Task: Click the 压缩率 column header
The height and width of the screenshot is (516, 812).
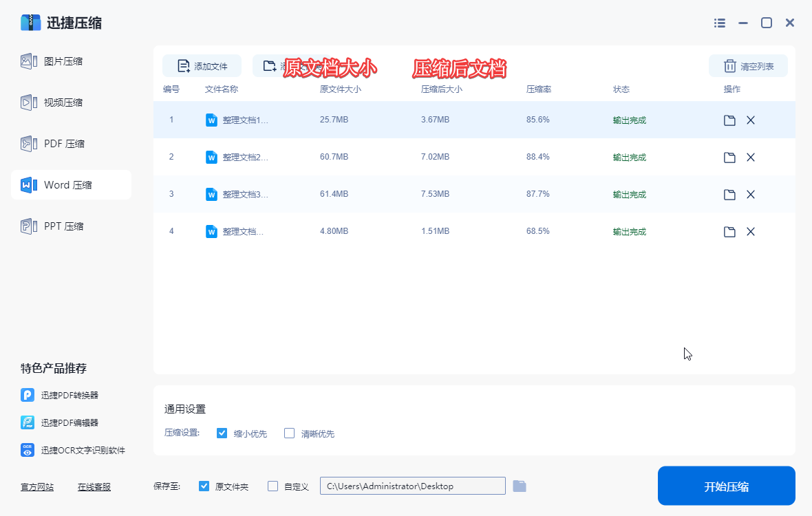Action: point(539,89)
